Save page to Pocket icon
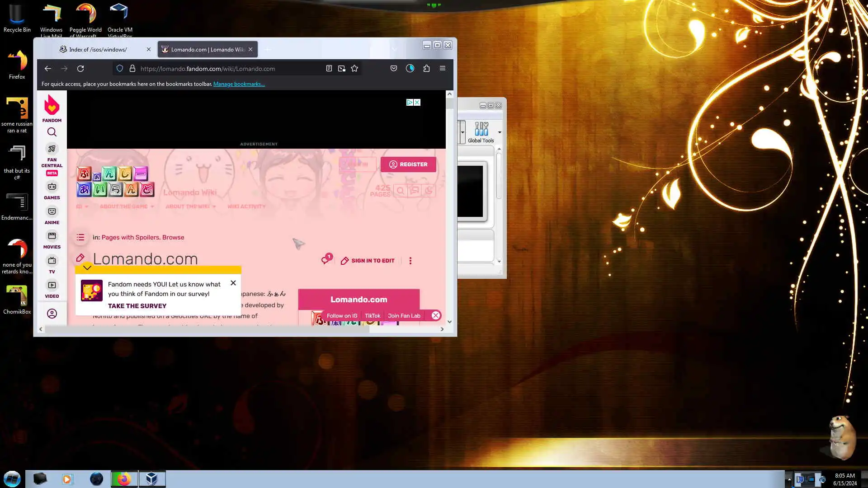The width and height of the screenshot is (868, 488). (x=394, y=69)
